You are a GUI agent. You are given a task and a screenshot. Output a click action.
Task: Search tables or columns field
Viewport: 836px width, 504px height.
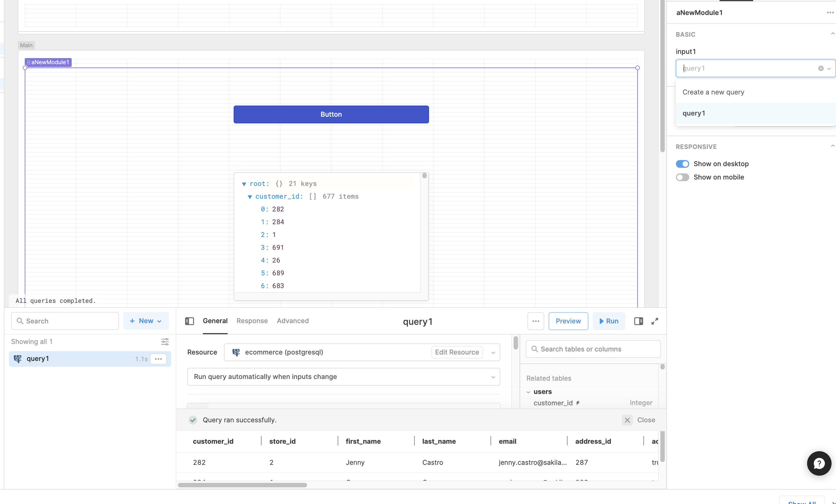593,349
